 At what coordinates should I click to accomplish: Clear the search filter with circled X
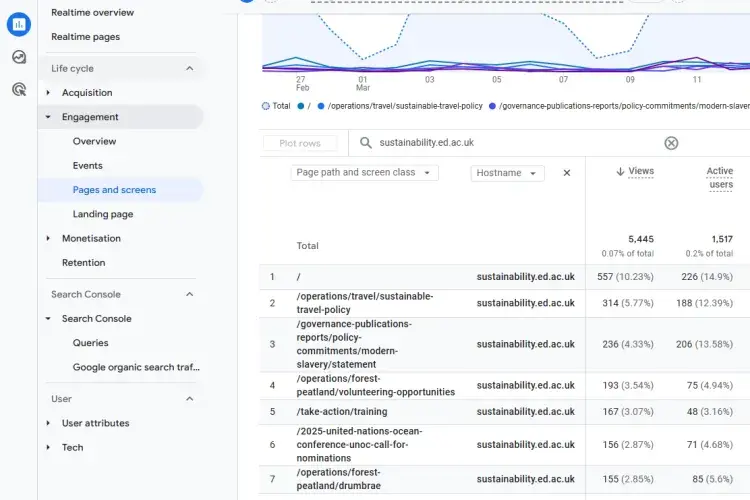671,143
